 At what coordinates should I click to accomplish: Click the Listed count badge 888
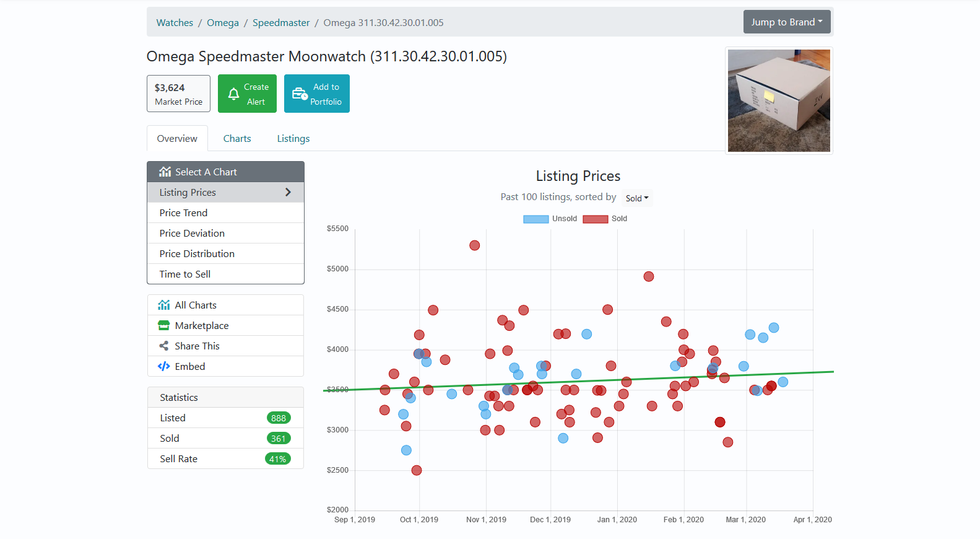279,418
